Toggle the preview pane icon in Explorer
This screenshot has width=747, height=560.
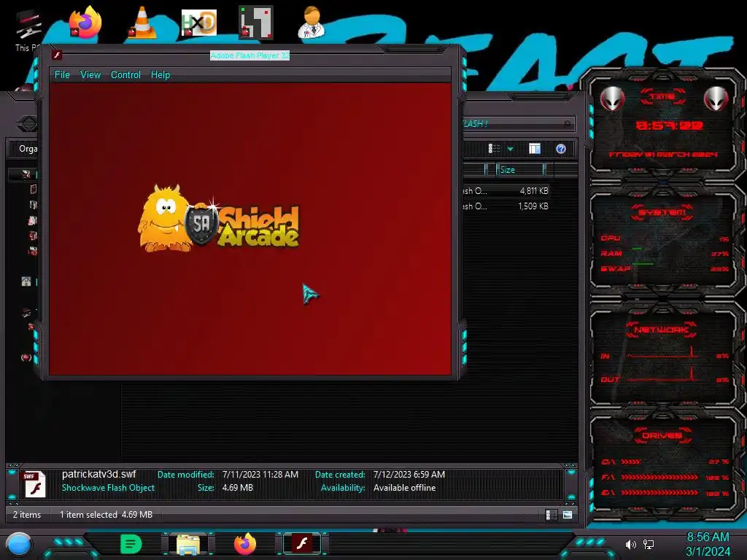(x=535, y=149)
